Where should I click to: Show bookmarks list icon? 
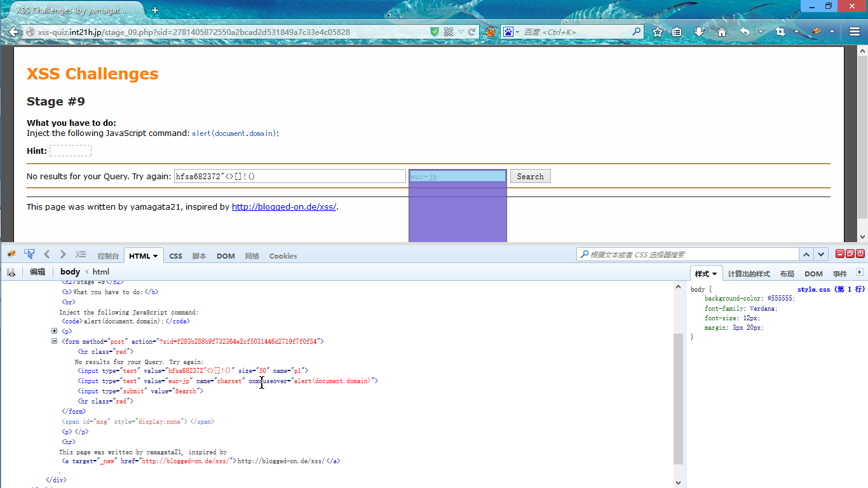pyautogui.click(x=677, y=32)
